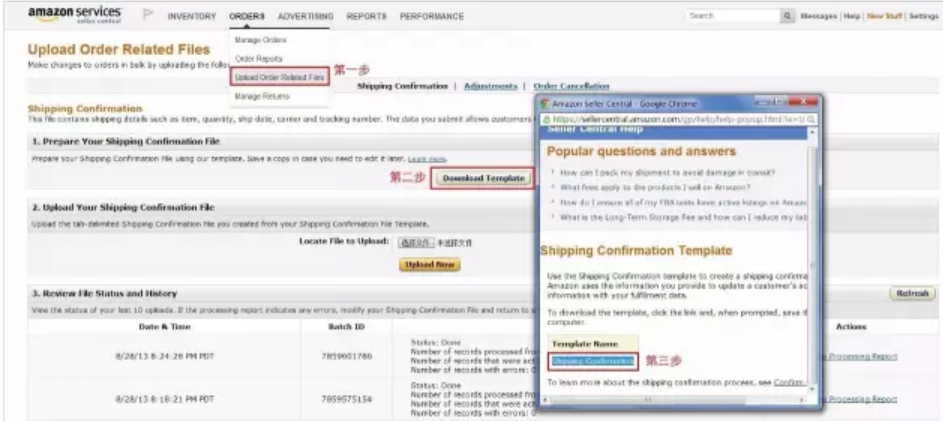Select Order Reports from Orders dropdown
The image size is (943, 423).
click(258, 59)
